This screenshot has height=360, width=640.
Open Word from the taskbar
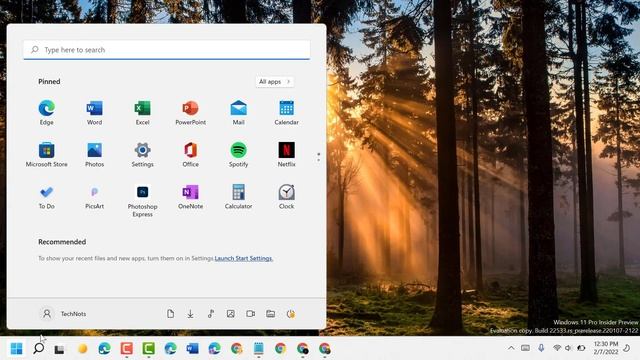pyautogui.click(x=192, y=349)
